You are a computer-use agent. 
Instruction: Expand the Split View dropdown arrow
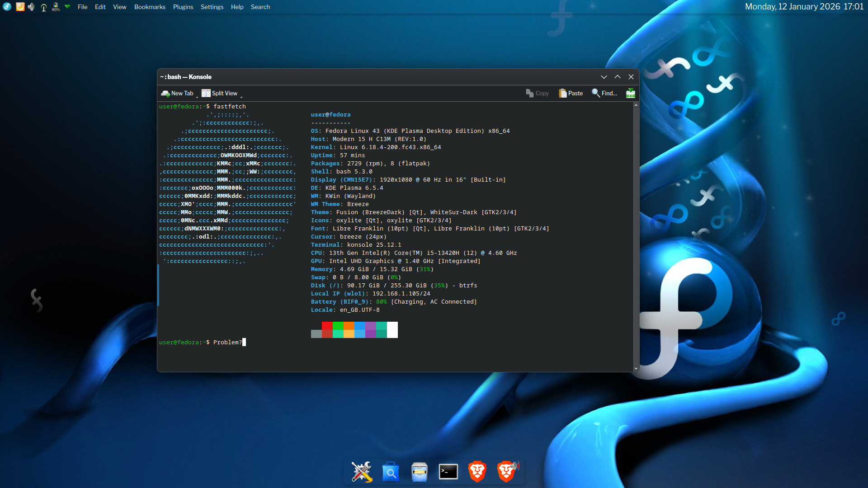point(241,97)
